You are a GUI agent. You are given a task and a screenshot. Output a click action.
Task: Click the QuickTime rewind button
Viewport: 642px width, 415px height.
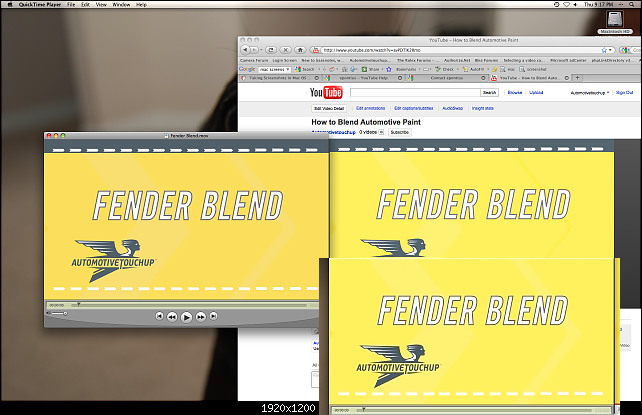pos(172,317)
